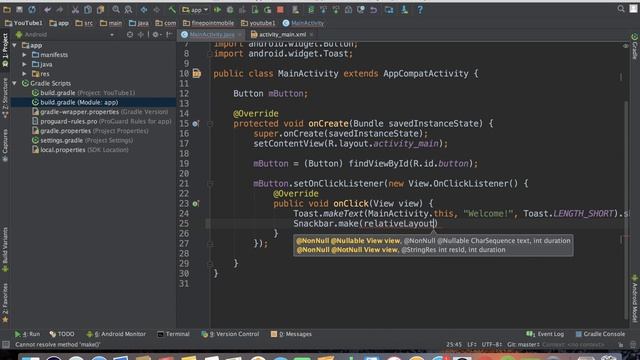Click the Cut scissors icon
The image size is (640, 360).
pos(76,9)
